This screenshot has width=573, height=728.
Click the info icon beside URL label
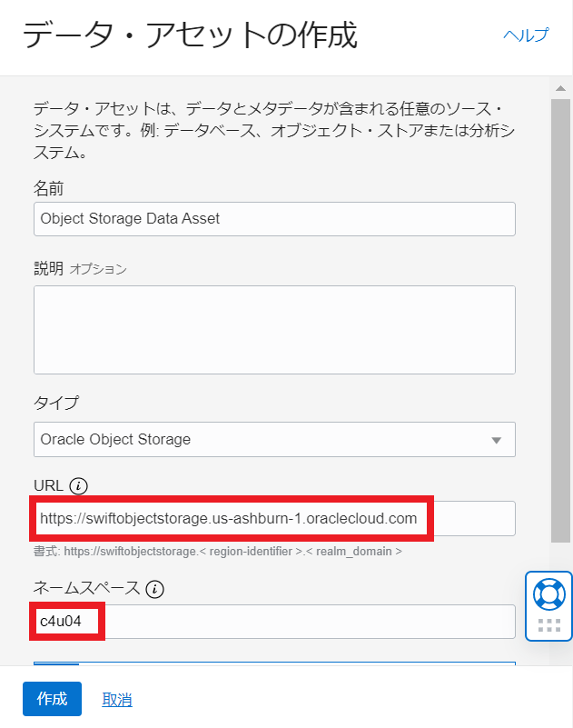point(78,485)
